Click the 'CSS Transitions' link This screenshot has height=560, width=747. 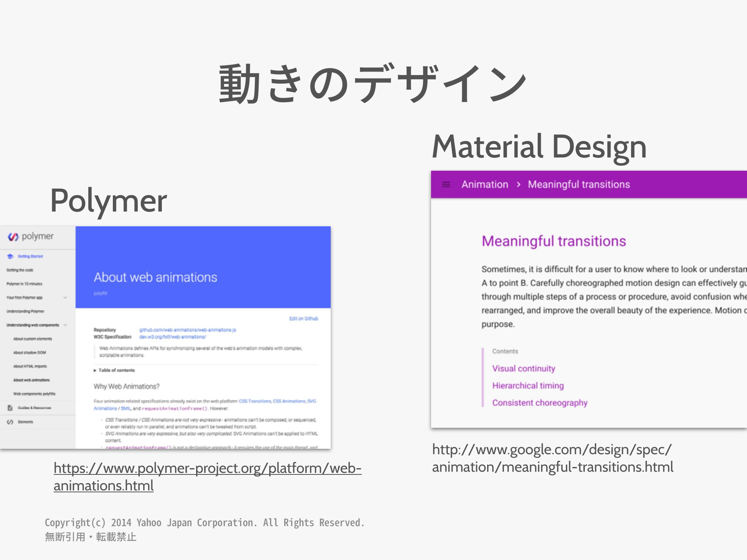tap(255, 401)
